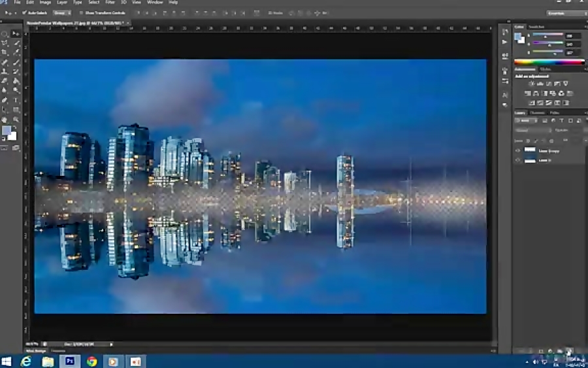
Task: Click the Brightness/Contrast adjustment icon
Action: pyautogui.click(x=531, y=84)
